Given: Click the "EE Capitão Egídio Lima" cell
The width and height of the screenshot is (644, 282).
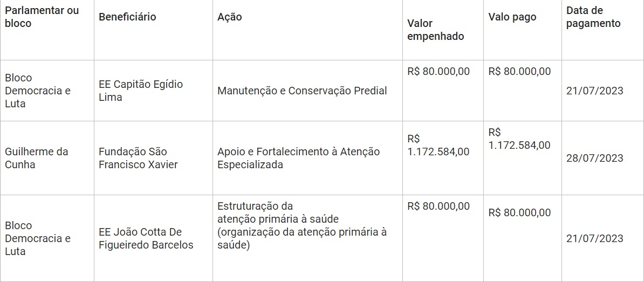Looking at the screenshot, I should pyautogui.click(x=141, y=91).
